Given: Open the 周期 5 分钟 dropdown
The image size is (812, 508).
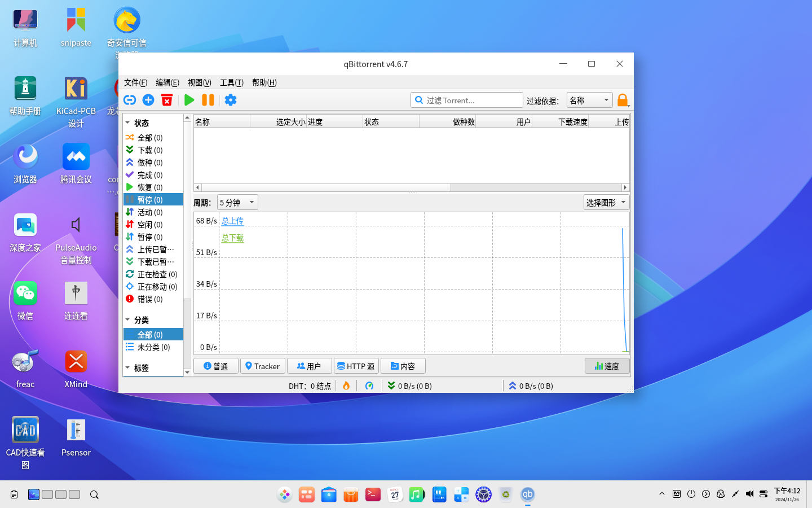Looking at the screenshot, I should pyautogui.click(x=237, y=203).
